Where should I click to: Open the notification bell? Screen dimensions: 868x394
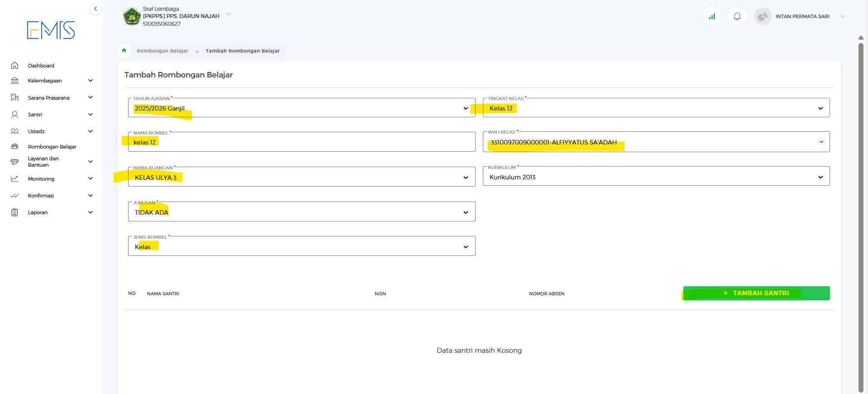click(737, 17)
